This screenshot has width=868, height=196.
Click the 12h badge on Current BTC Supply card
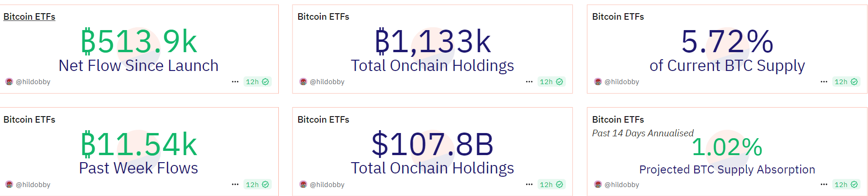[x=846, y=82]
